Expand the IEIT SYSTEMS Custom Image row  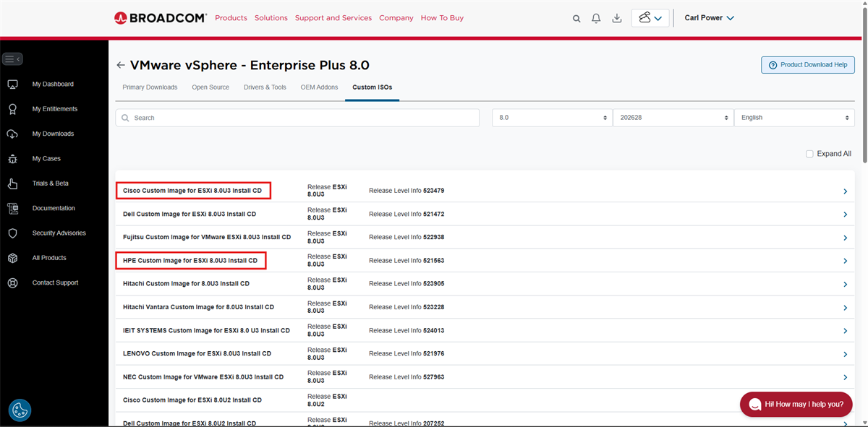pyautogui.click(x=845, y=331)
